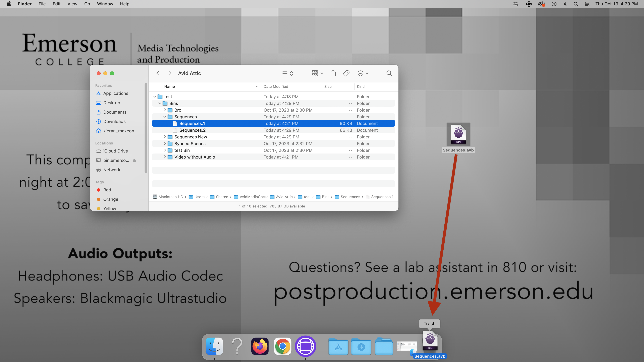Select the Orange tag in sidebar
Screen dimensions: 644x362
111,199
